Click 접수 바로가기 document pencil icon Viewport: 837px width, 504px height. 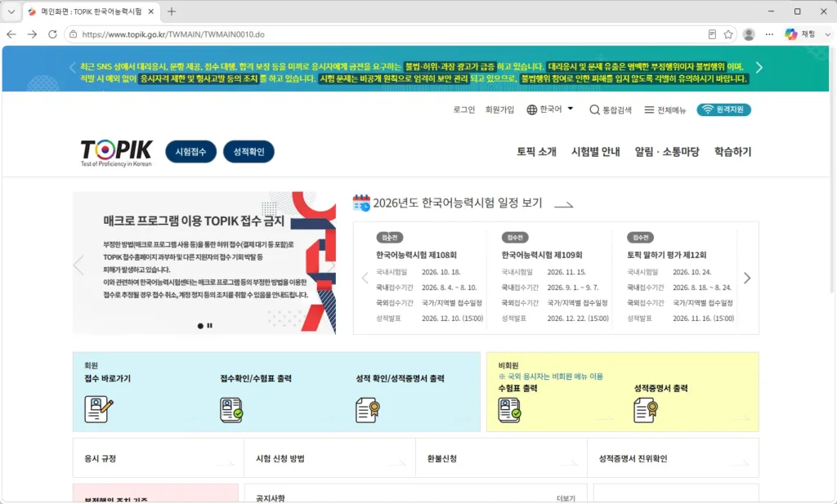[99, 409]
